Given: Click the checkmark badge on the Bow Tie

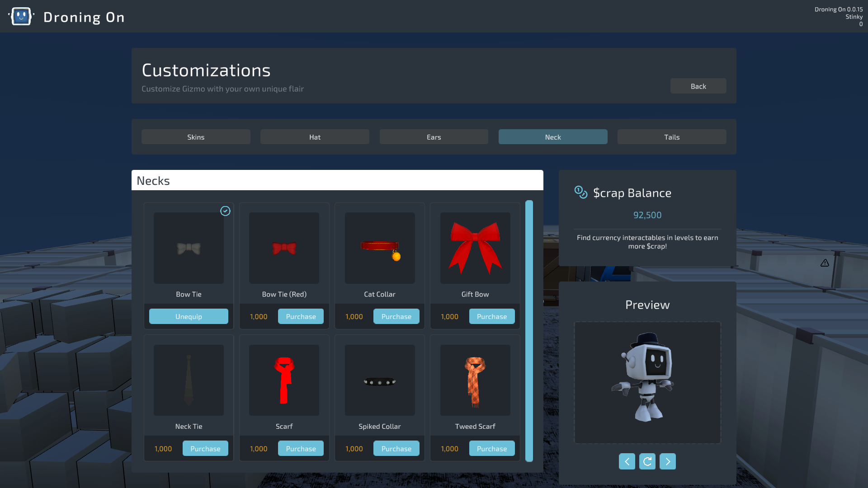Looking at the screenshot, I should tap(225, 211).
